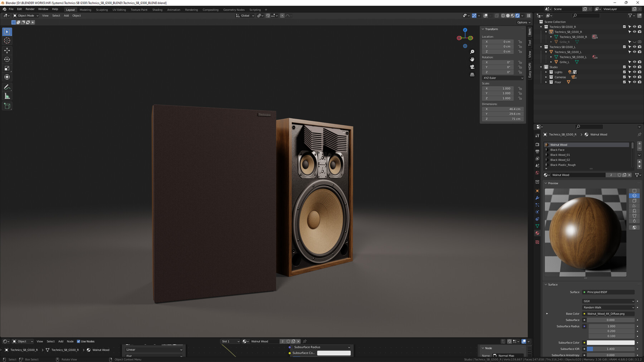This screenshot has width=644, height=362.
Task: Select the Move tool in the toolbar
Action: point(7,50)
